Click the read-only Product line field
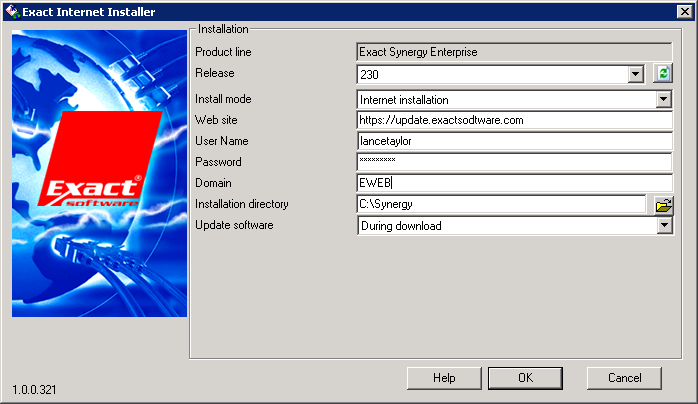This screenshot has width=698, height=404. pyautogui.click(x=513, y=51)
